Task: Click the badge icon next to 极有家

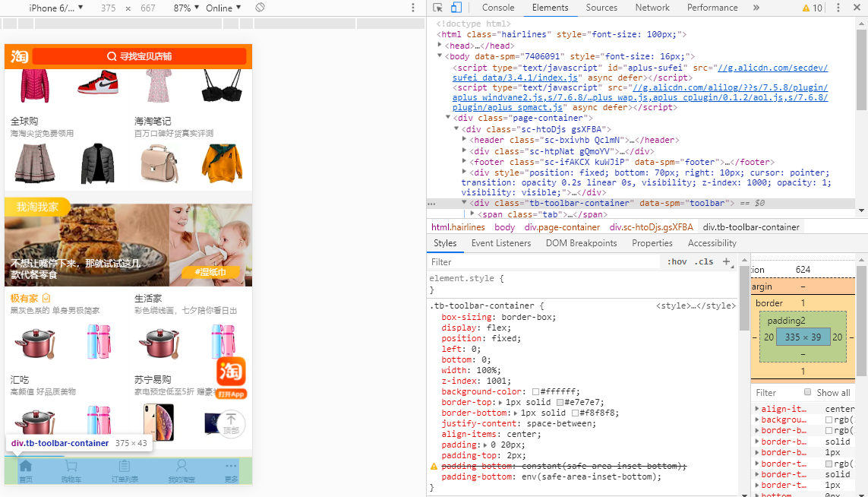Action: click(46, 298)
